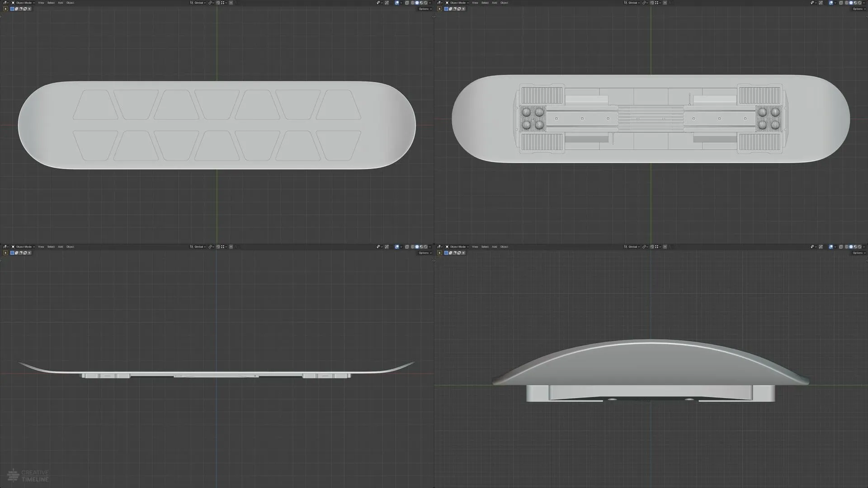The height and width of the screenshot is (488, 868).
Task: Open Gimbal orientation dropdown in top-left viewport
Action: click(198, 3)
